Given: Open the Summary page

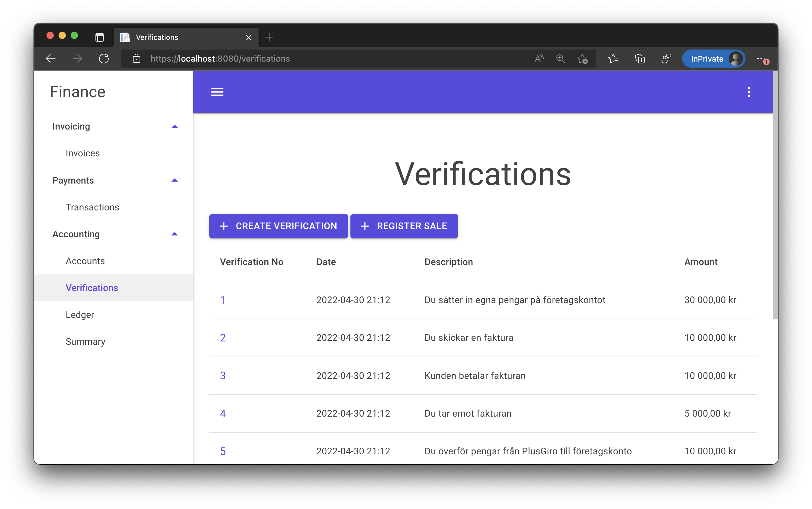Looking at the screenshot, I should [x=86, y=341].
